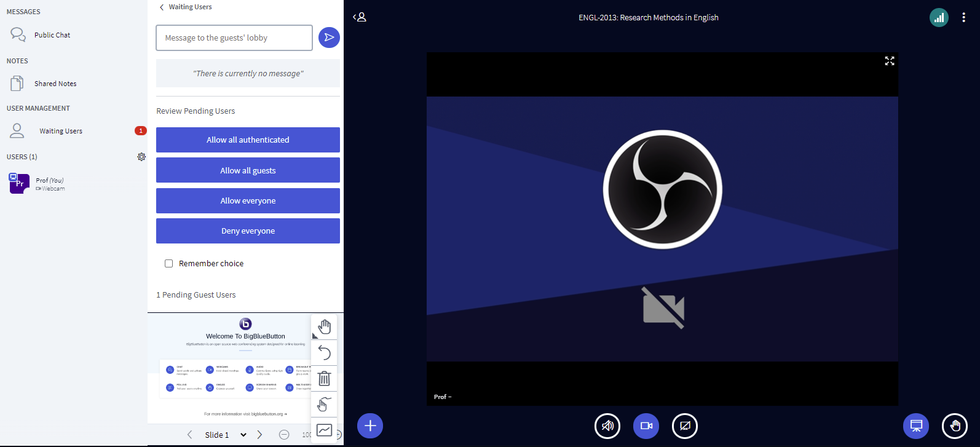This screenshot has height=447, width=980.
Task: Click the whiteboard graph-line tool icon
Action: 324,430
